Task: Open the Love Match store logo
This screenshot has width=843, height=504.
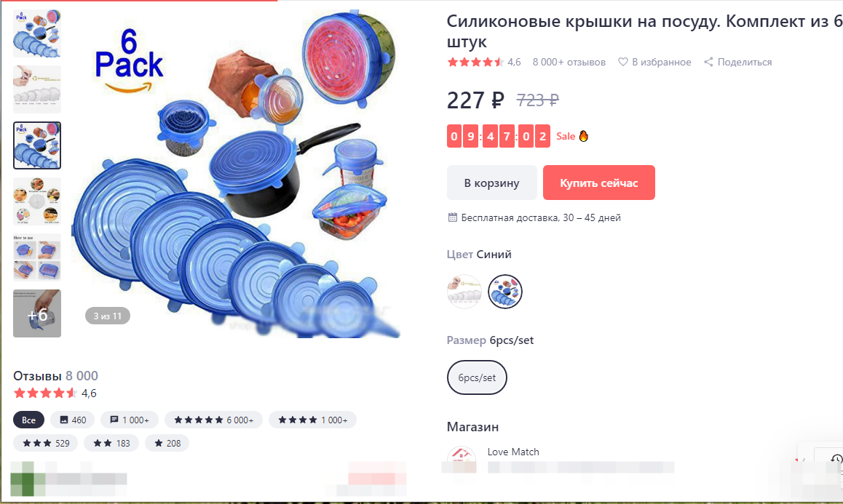Action: tap(462, 458)
